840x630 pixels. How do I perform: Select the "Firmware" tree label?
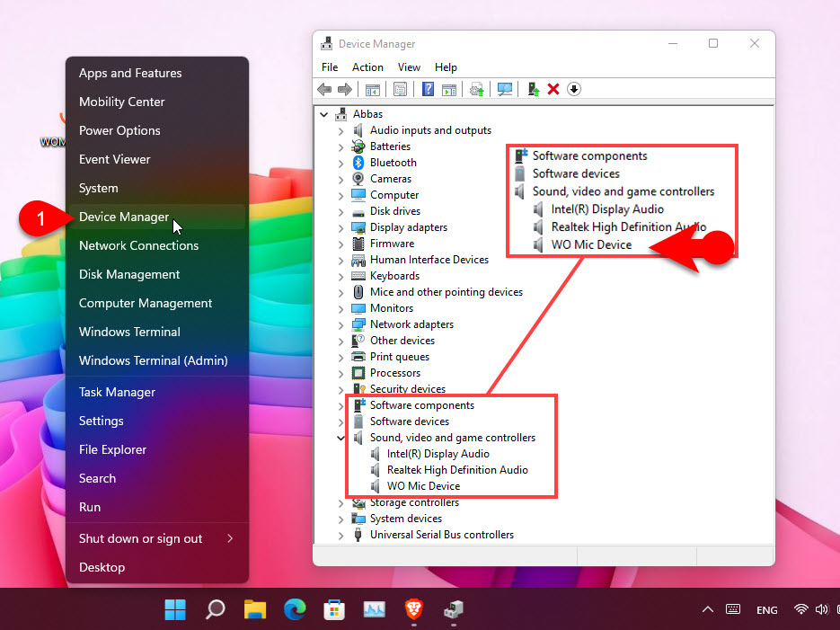coord(392,244)
